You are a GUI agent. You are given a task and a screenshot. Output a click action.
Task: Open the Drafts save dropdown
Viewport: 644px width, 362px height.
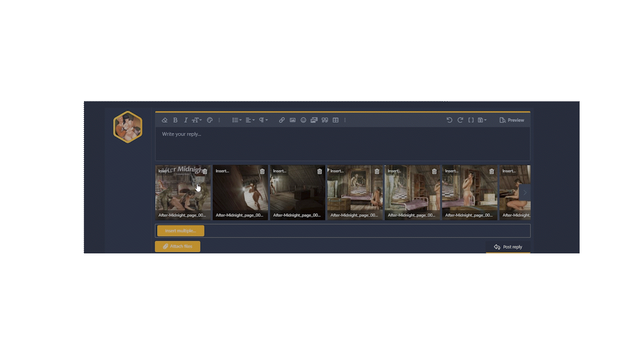[482, 120]
